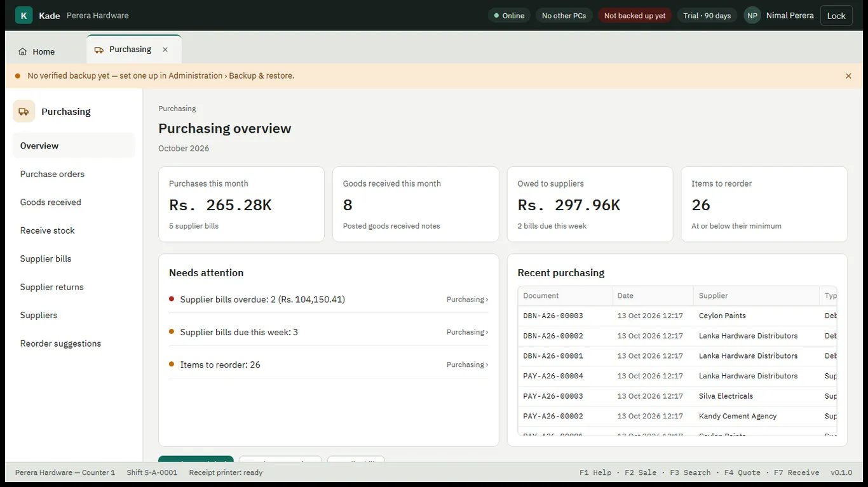
Task: Click the Purchasing truck icon in sidebar header
Action: (x=24, y=112)
